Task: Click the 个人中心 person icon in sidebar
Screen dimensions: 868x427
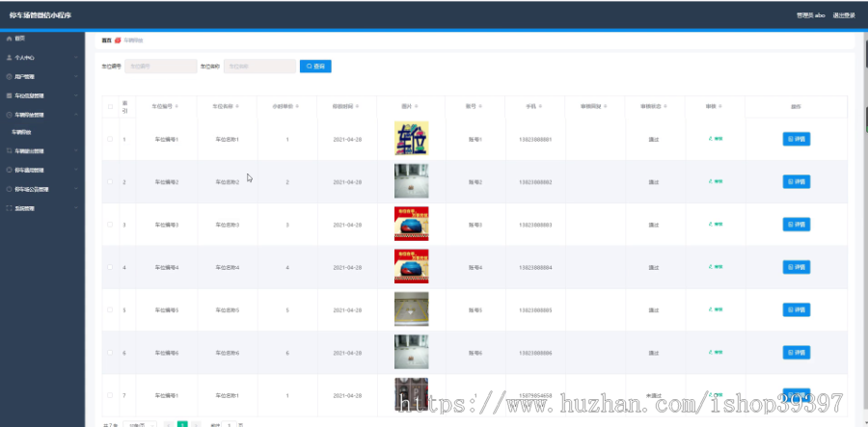Action: point(9,58)
